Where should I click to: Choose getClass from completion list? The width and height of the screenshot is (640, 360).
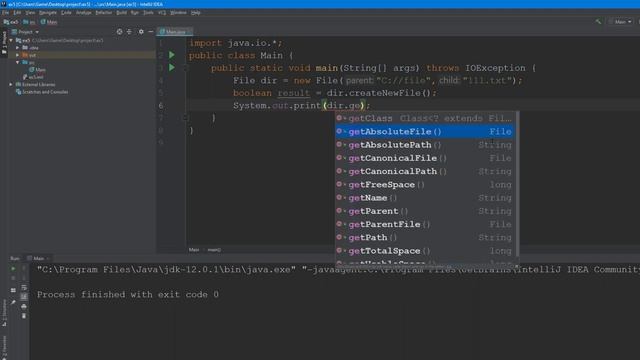click(x=424, y=118)
